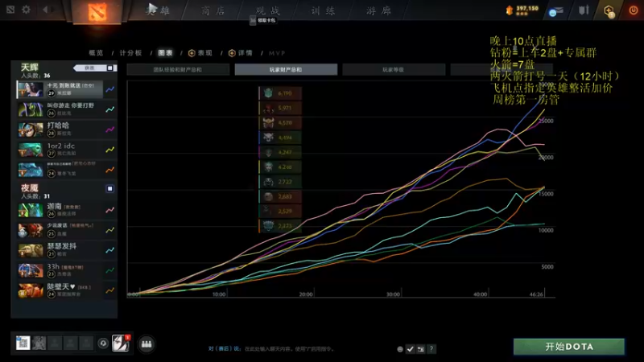Open the mail notifications icon

coord(555,11)
